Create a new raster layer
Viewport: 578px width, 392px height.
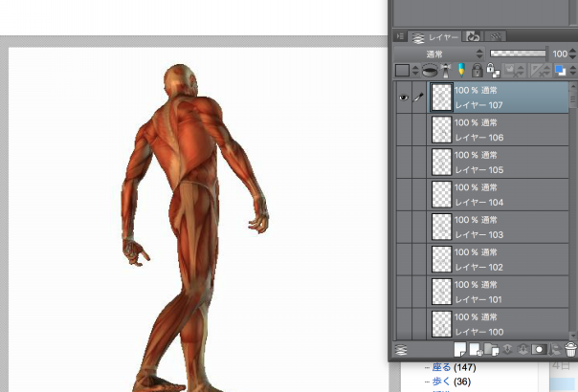coord(459,350)
